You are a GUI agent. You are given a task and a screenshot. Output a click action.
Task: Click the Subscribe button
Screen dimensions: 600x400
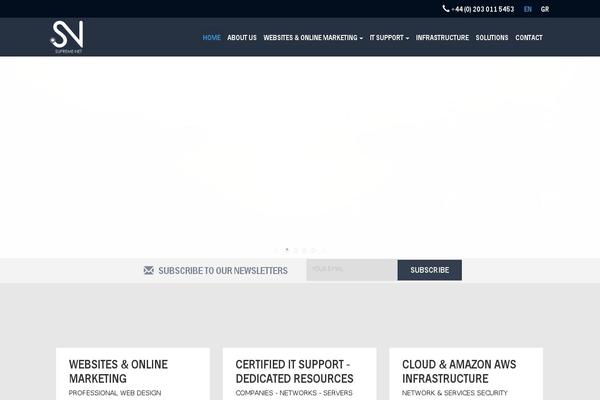(x=430, y=270)
